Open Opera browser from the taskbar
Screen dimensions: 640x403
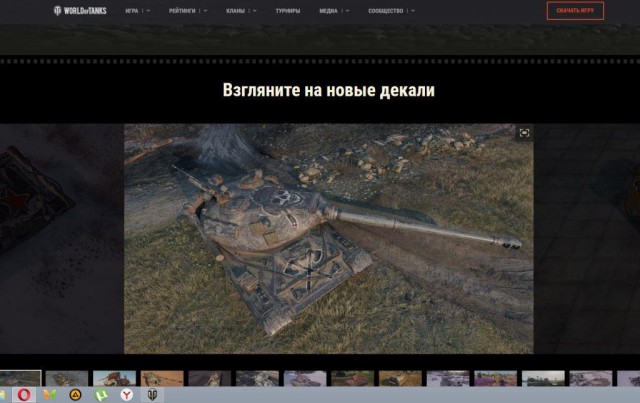[24, 394]
